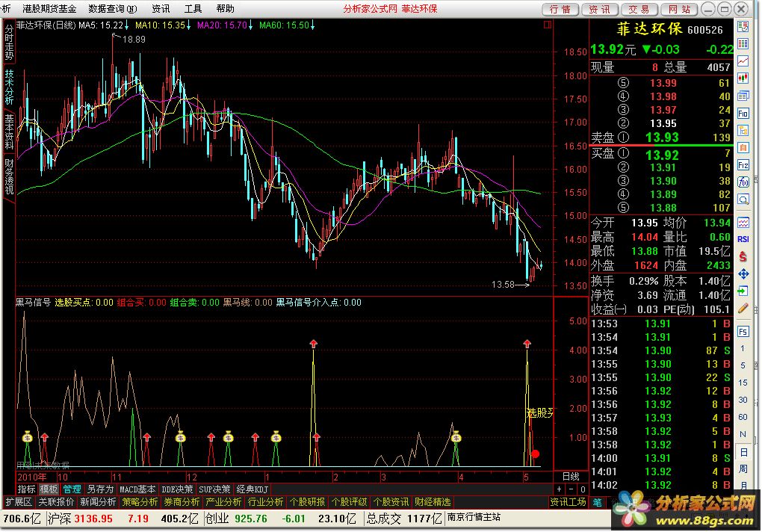Open the 个股研报 tab

308,502
